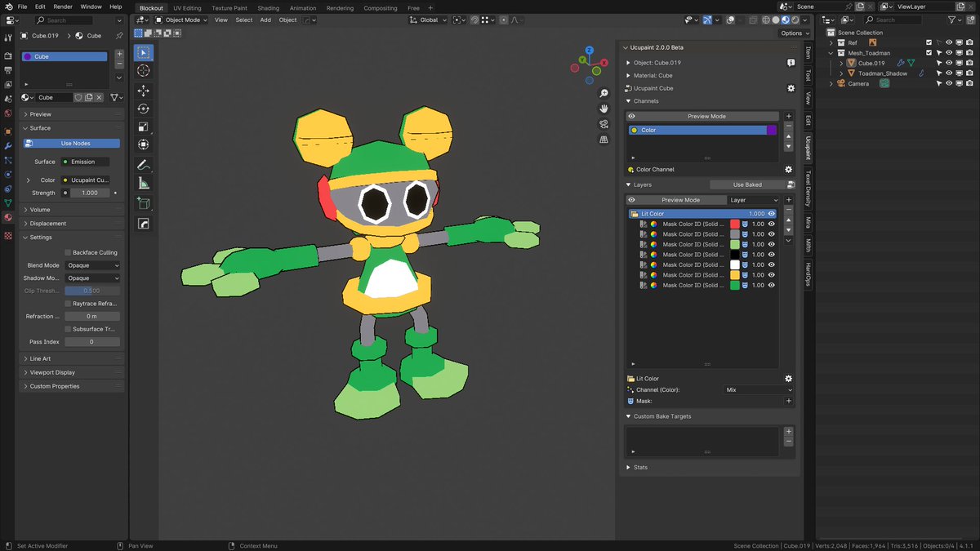Open the Object Mode dropdown

pos(181,20)
